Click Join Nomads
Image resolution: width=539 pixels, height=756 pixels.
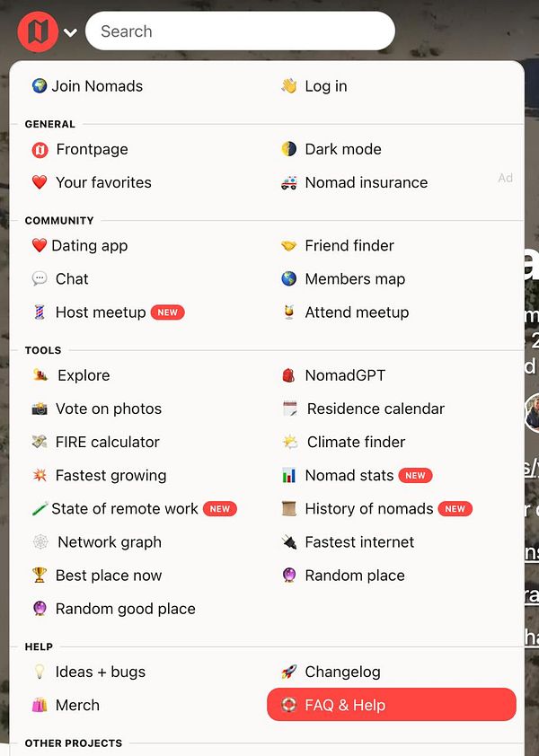(x=99, y=86)
